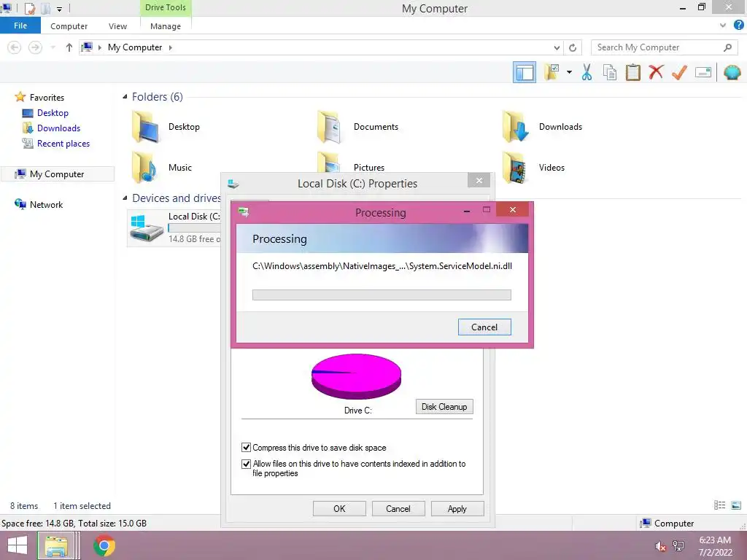Switch to the Computer ribbon tab

(x=69, y=26)
